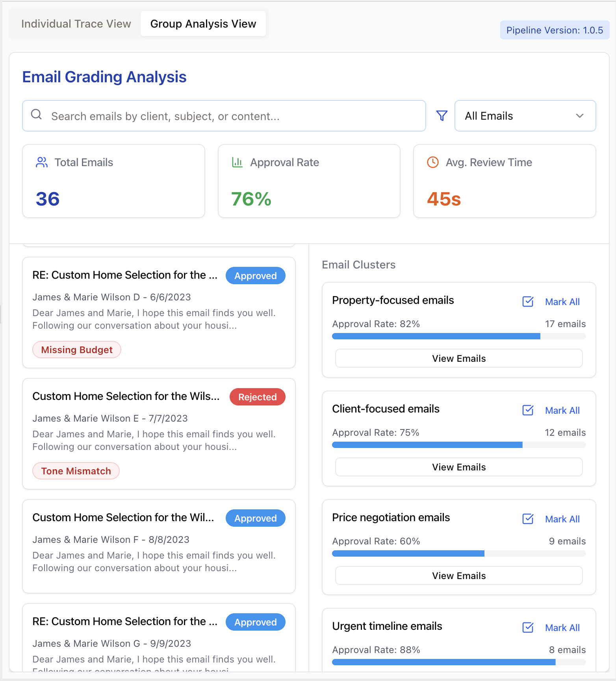Focus the email search input field
This screenshot has width=616, height=681.
tap(224, 116)
